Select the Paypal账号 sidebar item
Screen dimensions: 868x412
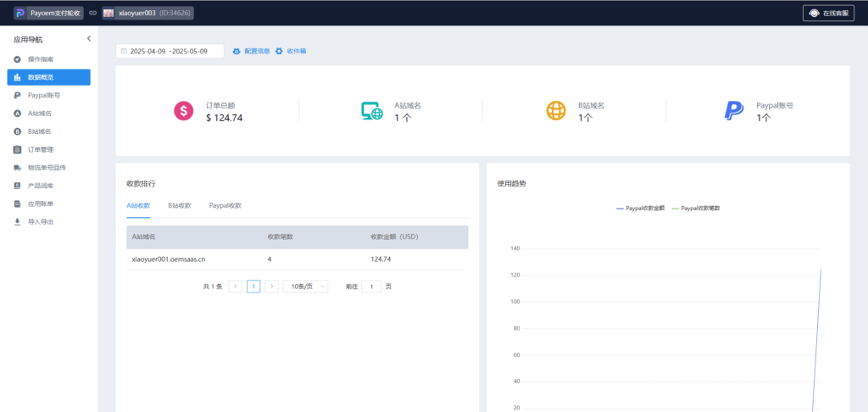[43, 96]
